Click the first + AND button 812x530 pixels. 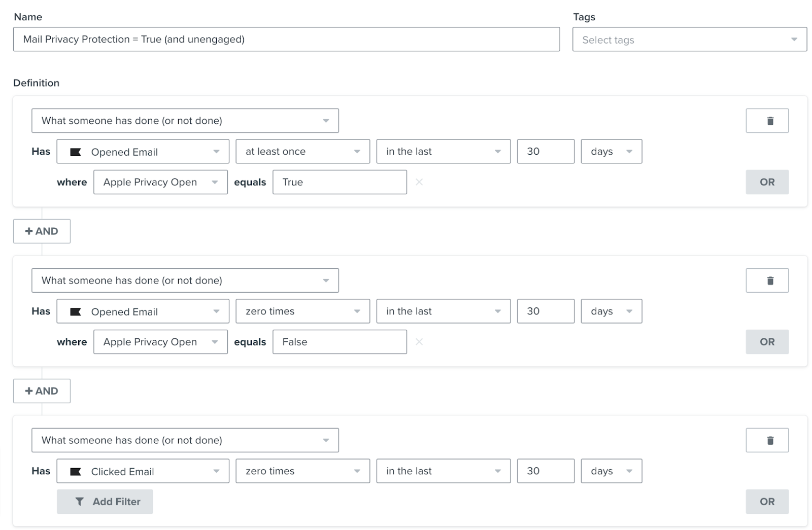coord(42,231)
